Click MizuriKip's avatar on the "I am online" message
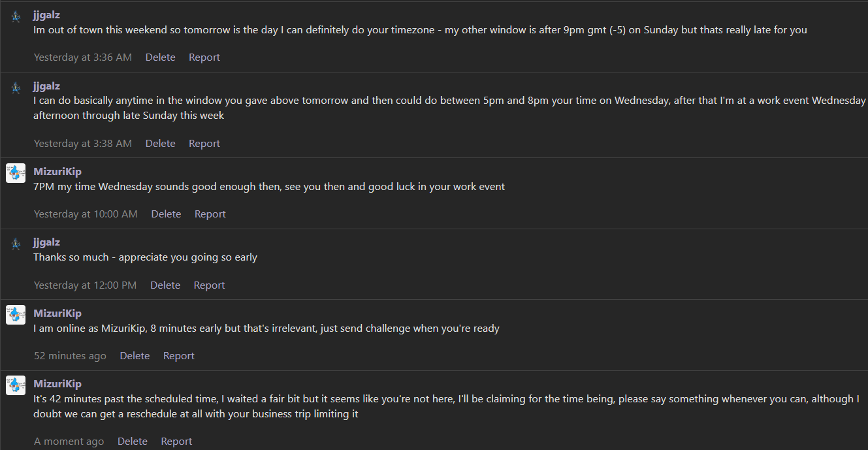Viewport: 868px width, 450px height. click(x=16, y=315)
